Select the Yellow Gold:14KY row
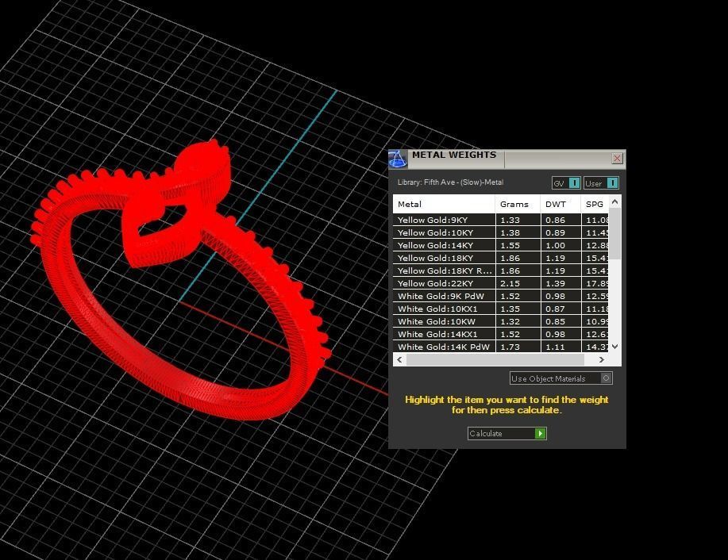The image size is (728, 560). tap(500, 245)
